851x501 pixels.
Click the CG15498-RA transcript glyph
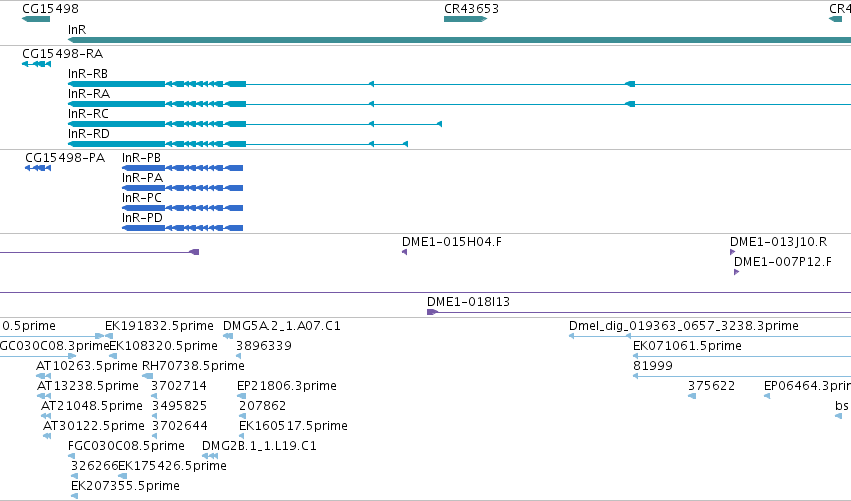coord(36,64)
